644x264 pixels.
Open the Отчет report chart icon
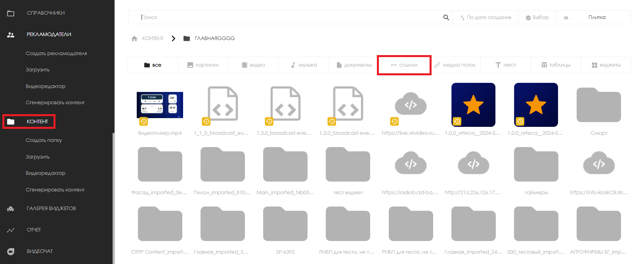point(11,230)
